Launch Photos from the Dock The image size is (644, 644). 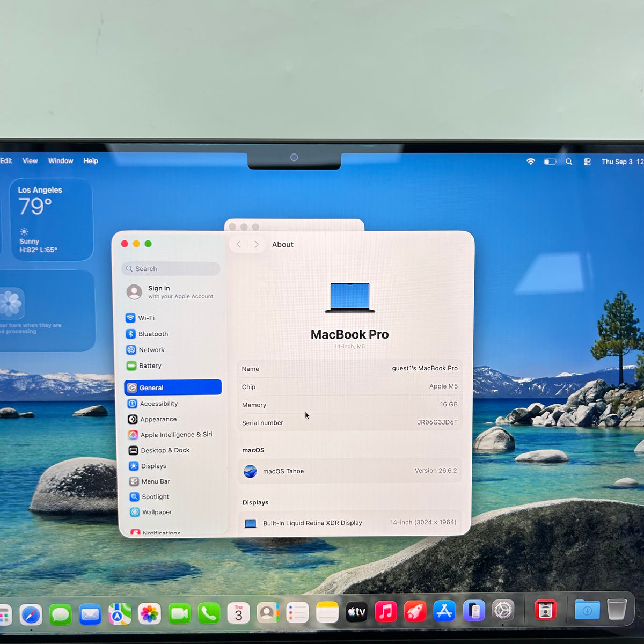coord(149,614)
